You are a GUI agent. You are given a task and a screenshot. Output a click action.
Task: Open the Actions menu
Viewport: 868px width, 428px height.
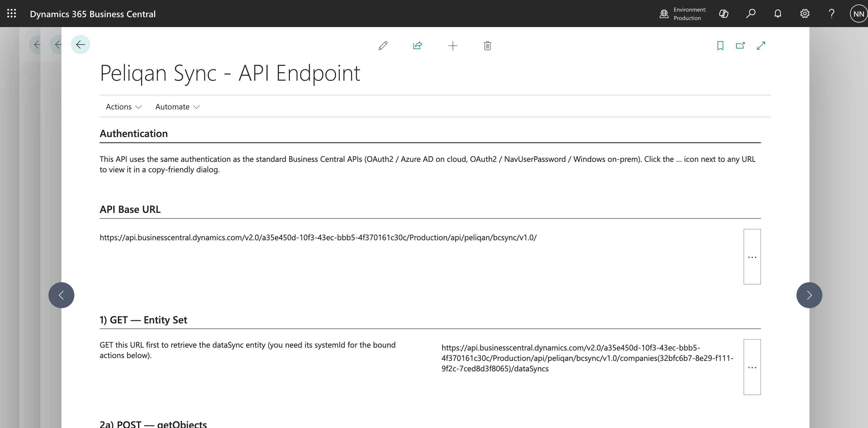123,107
